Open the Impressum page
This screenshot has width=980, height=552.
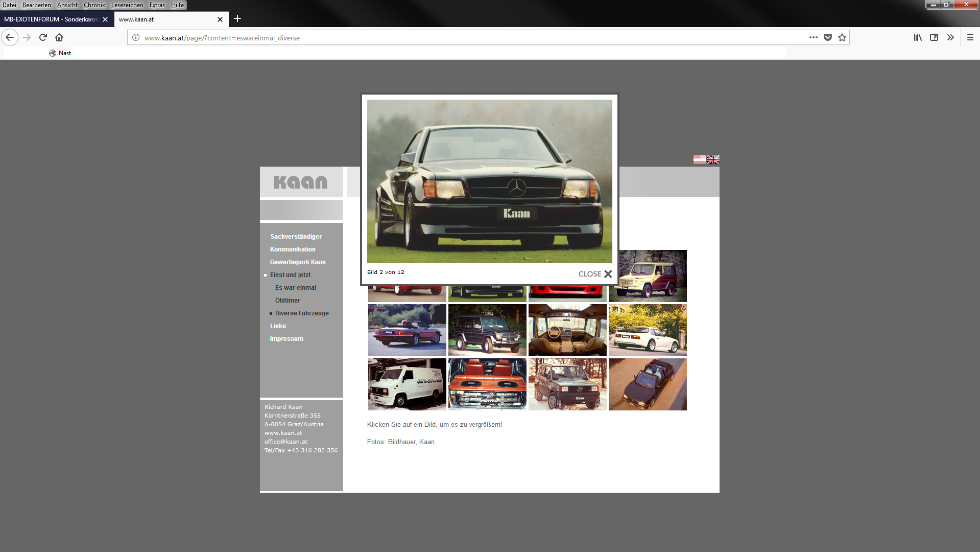pos(286,339)
